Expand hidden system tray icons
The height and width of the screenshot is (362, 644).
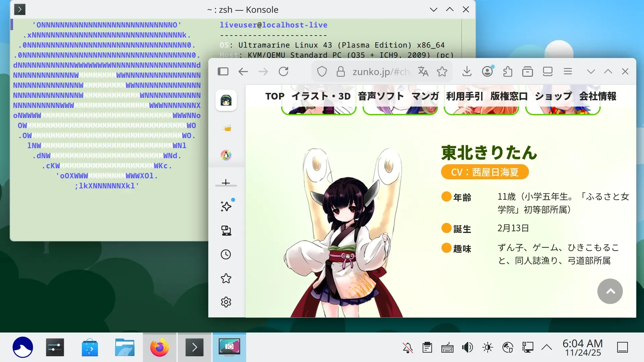tap(546, 347)
